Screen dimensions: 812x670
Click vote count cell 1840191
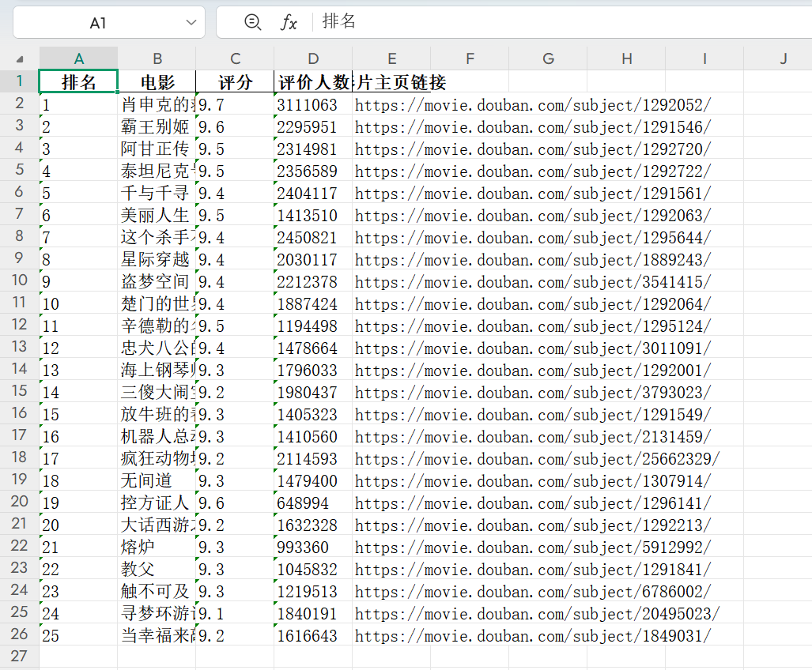tap(313, 614)
